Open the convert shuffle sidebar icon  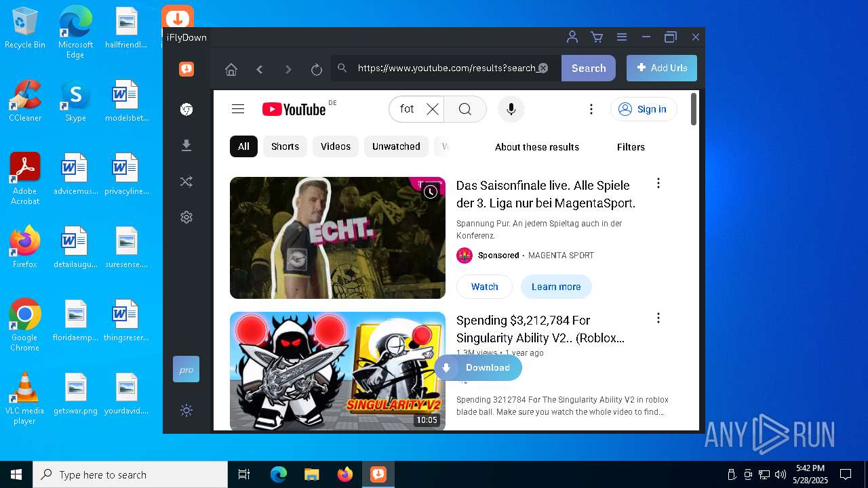186,182
